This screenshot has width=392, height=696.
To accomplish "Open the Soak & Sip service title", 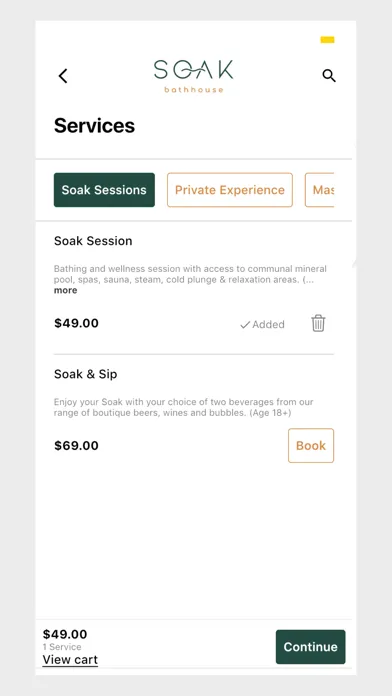I will click(86, 374).
